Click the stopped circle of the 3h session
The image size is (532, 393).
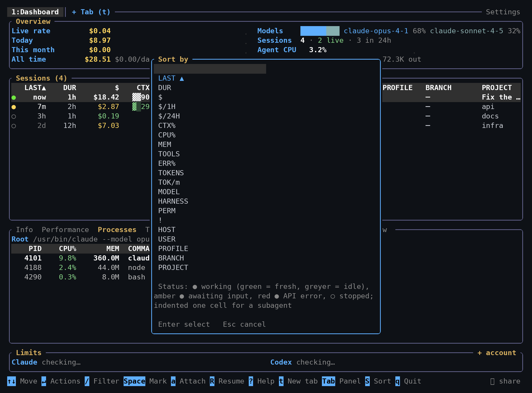click(x=14, y=116)
